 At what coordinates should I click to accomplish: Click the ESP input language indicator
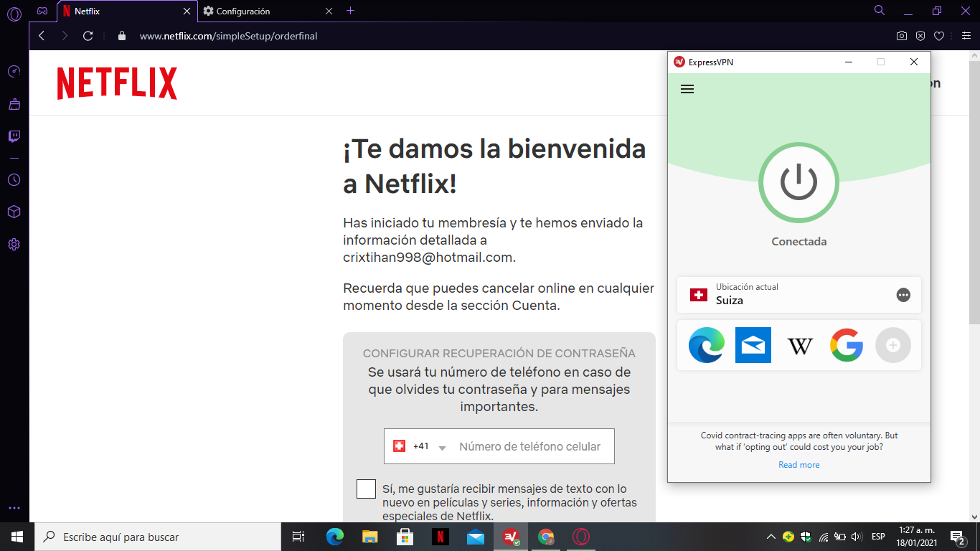tap(877, 537)
